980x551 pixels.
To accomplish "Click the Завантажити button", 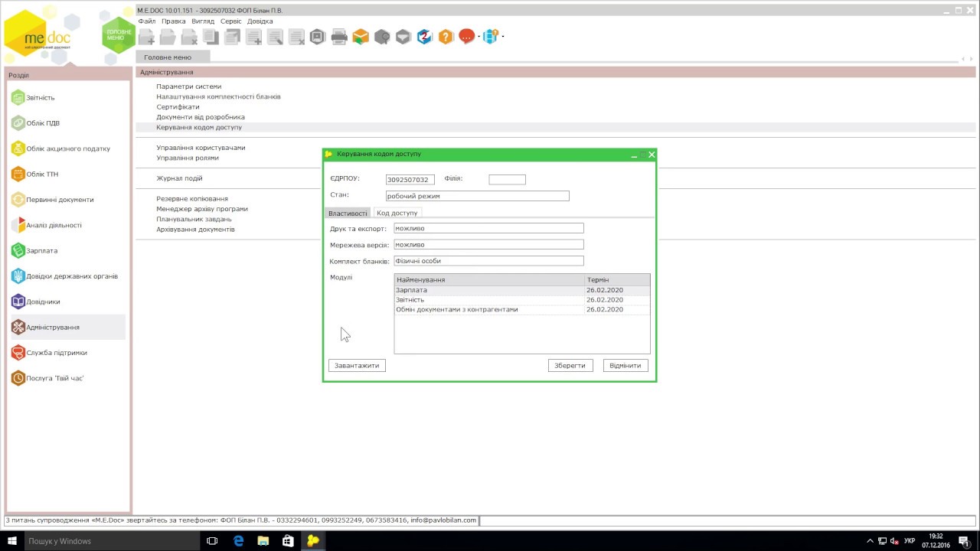I will pyautogui.click(x=357, y=366).
